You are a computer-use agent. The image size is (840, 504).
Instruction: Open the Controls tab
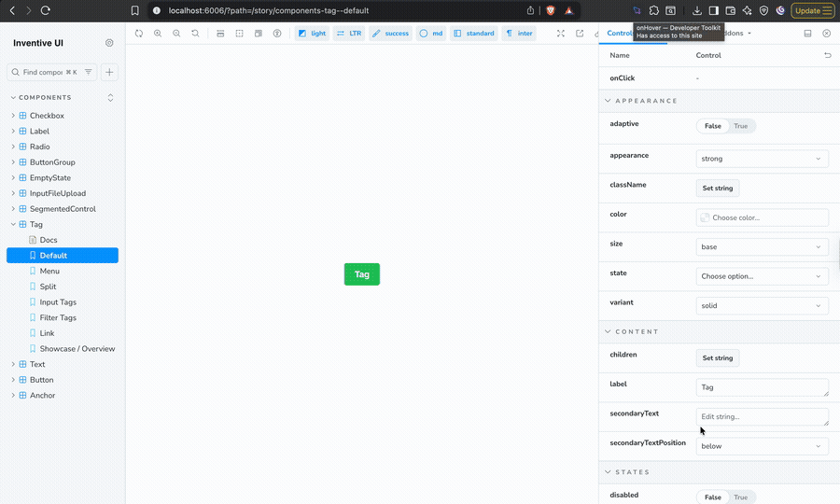tap(620, 34)
